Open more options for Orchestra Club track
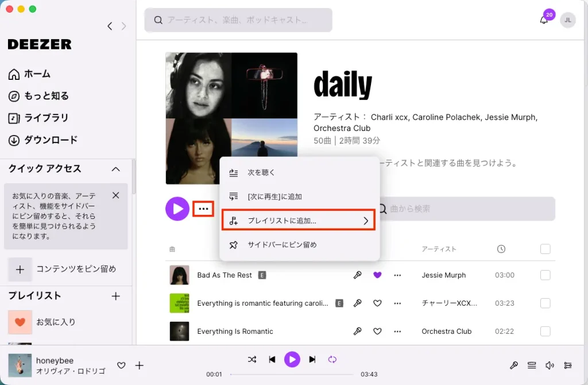 (x=397, y=332)
